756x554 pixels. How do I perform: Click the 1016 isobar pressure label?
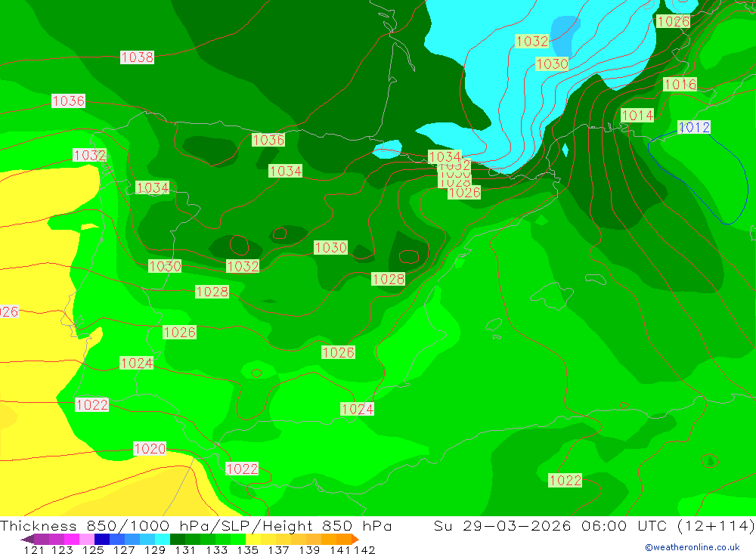(x=680, y=85)
